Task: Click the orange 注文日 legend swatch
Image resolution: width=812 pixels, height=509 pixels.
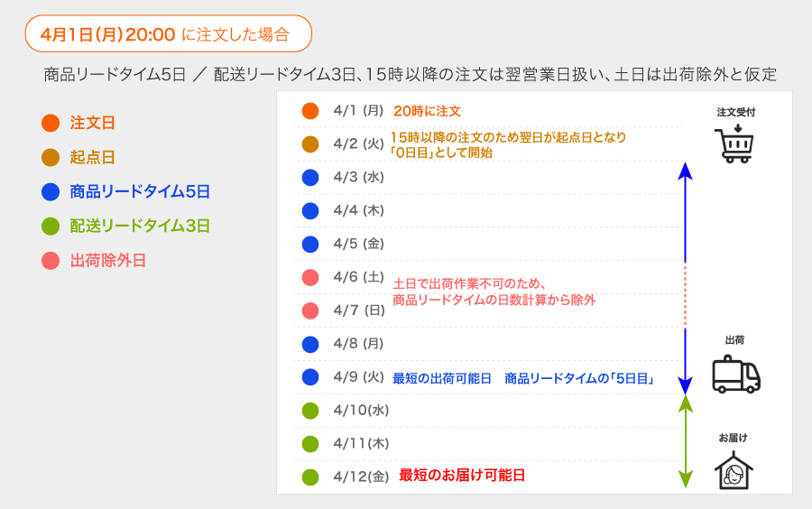Action: 51,123
